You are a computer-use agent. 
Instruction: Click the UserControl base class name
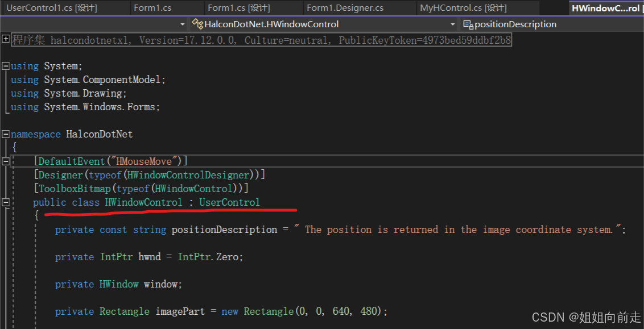229,202
